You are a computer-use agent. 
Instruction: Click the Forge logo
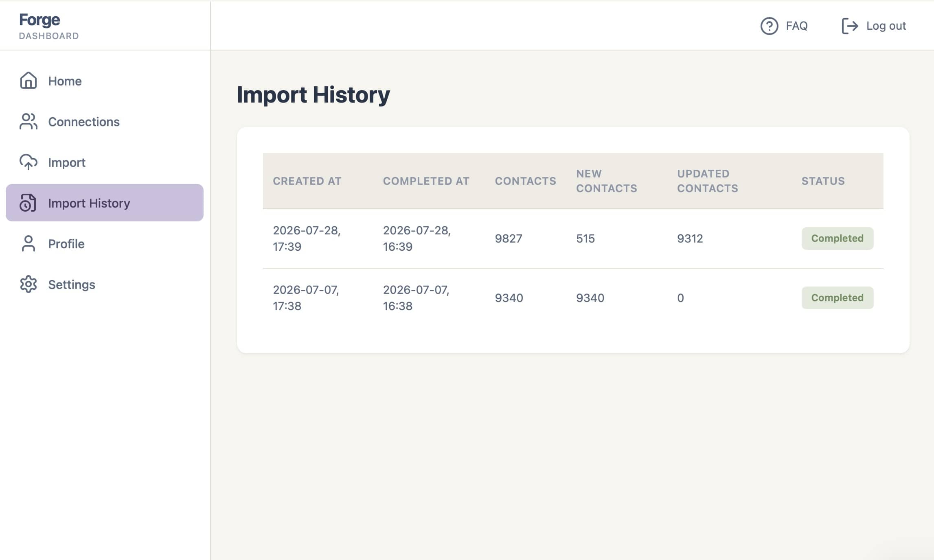tap(39, 20)
